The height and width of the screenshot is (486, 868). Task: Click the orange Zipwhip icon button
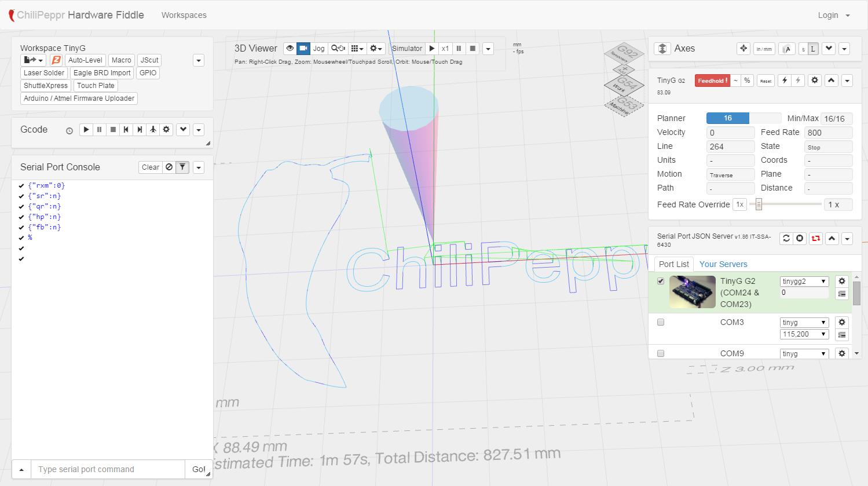coord(56,60)
